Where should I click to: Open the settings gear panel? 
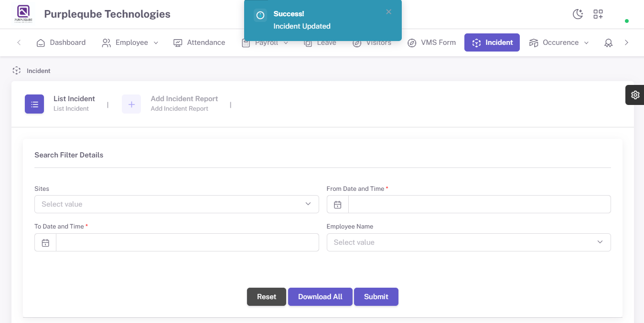coord(635,94)
